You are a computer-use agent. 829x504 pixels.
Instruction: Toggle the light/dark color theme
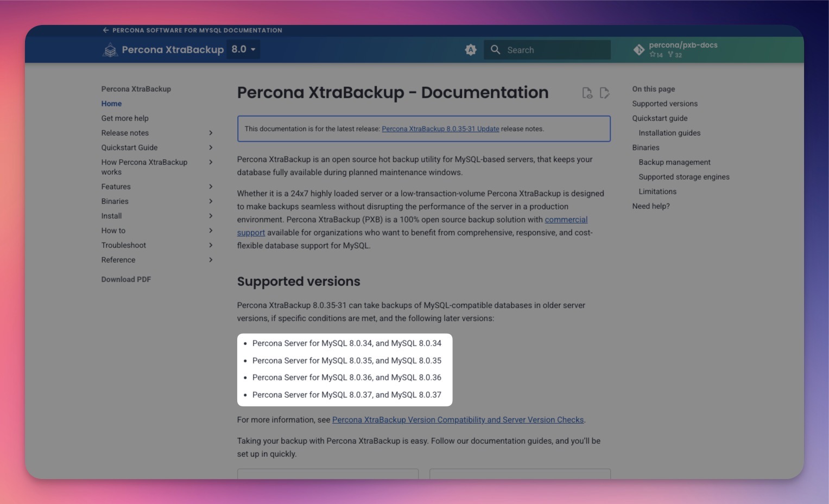point(471,50)
